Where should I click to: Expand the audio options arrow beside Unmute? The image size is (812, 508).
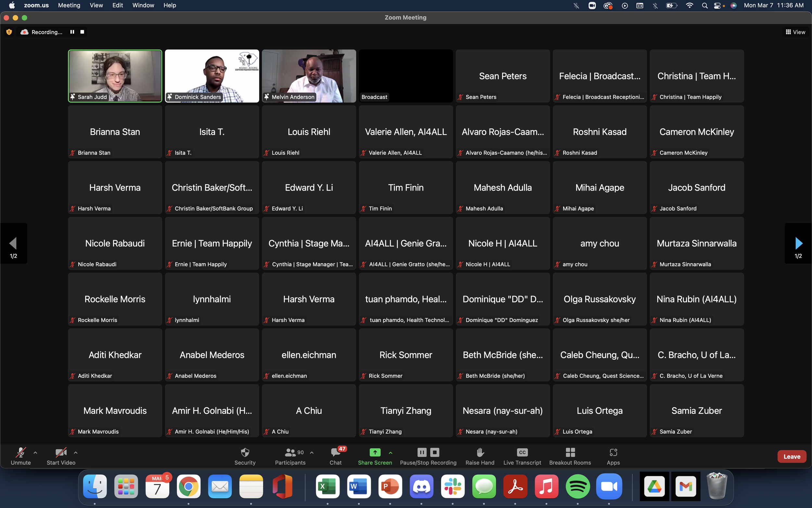tap(35, 452)
